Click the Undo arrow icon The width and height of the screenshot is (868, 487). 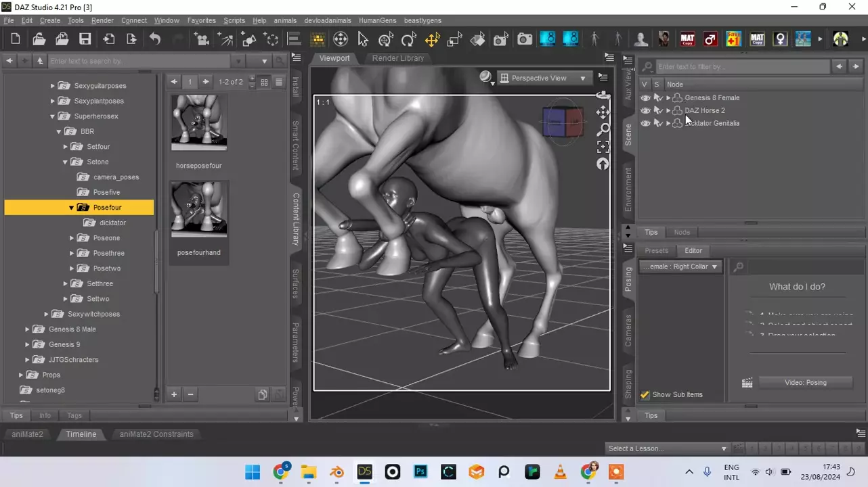pyautogui.click(x=155, y=39)
